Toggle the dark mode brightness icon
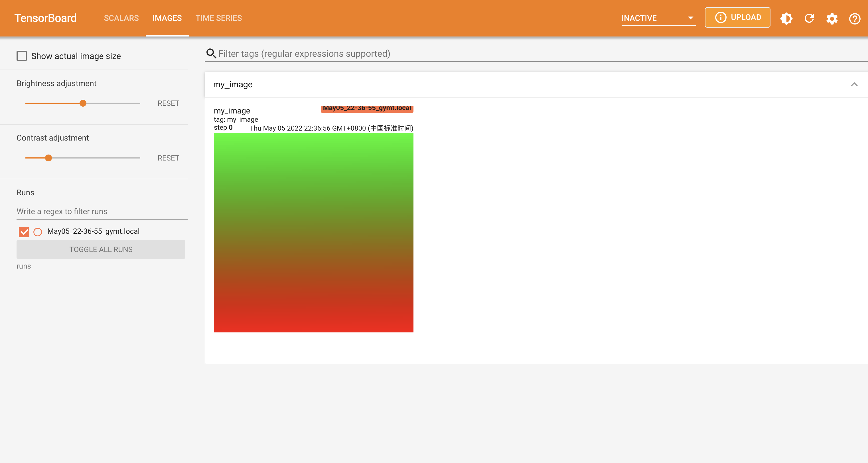Image resolution: width=868 pixels, height=463 pixels. 786,18
